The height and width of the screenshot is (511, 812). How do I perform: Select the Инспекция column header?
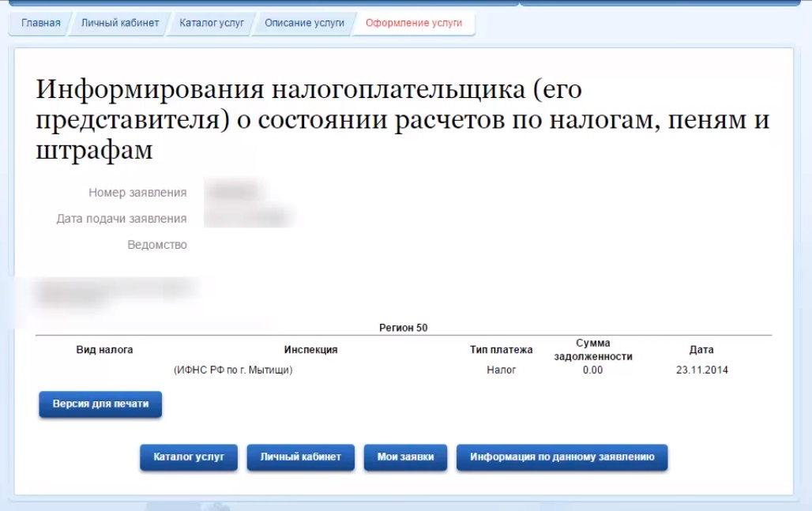click(x=310, y=350)
